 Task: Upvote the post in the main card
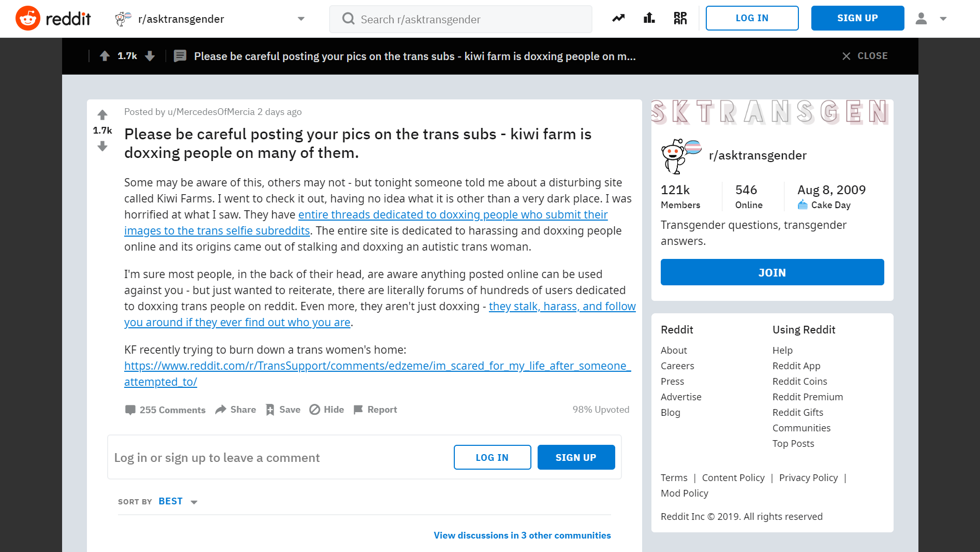(x=102, y=114)
